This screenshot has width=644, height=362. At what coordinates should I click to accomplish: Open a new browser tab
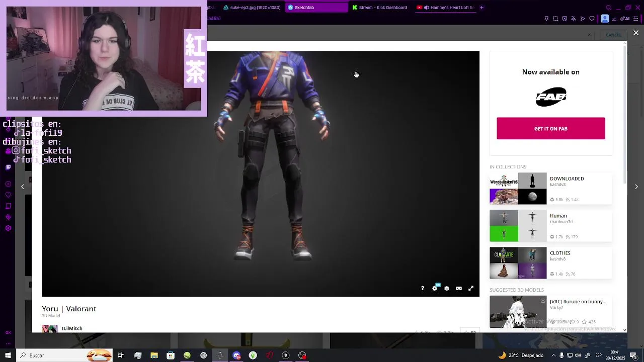click(x=481, y=8)
